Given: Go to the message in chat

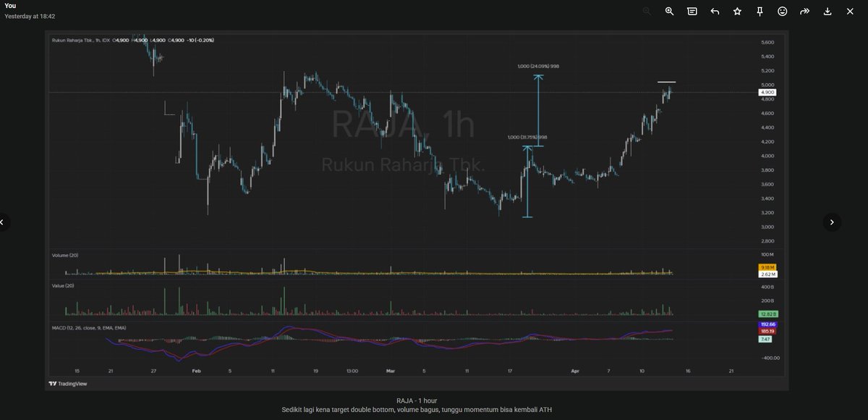Looking at the screenshot, I should coord(692,12).
